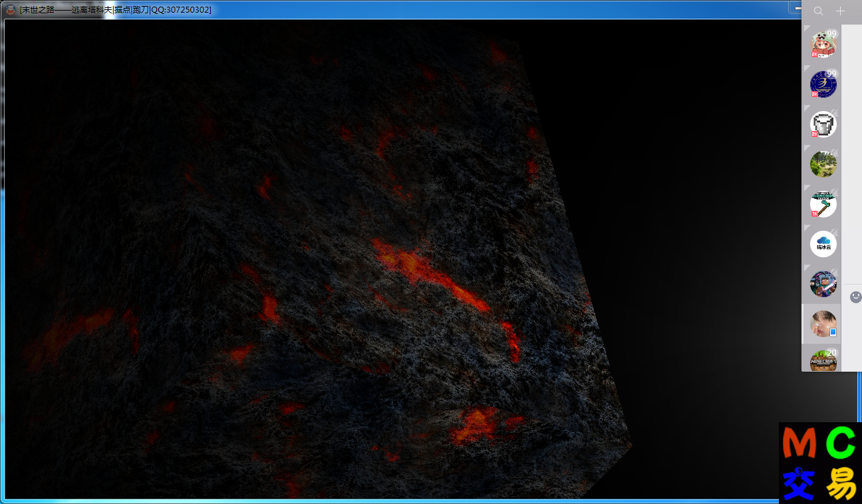
Task: Open chat with the anime girl avatar
Action: 823,45
